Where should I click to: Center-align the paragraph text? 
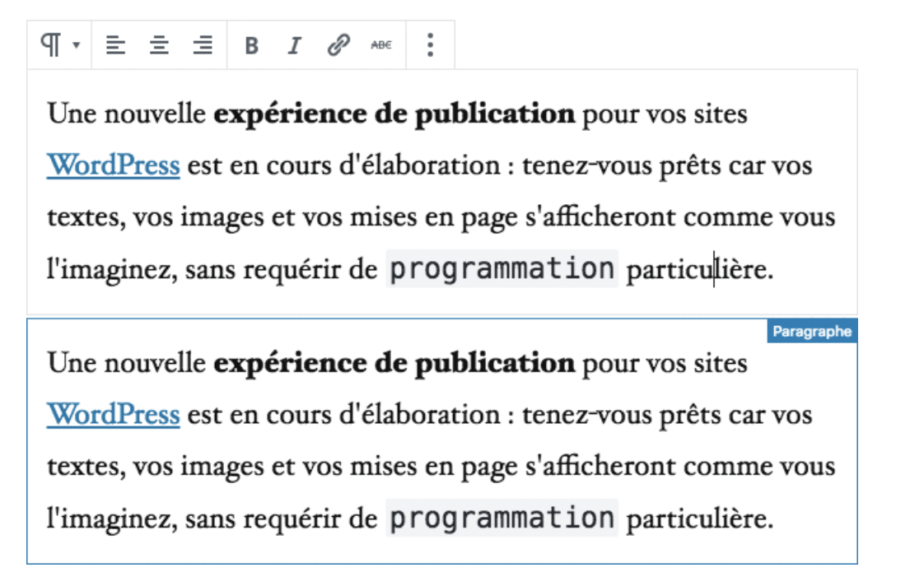(x=159, y=46)
